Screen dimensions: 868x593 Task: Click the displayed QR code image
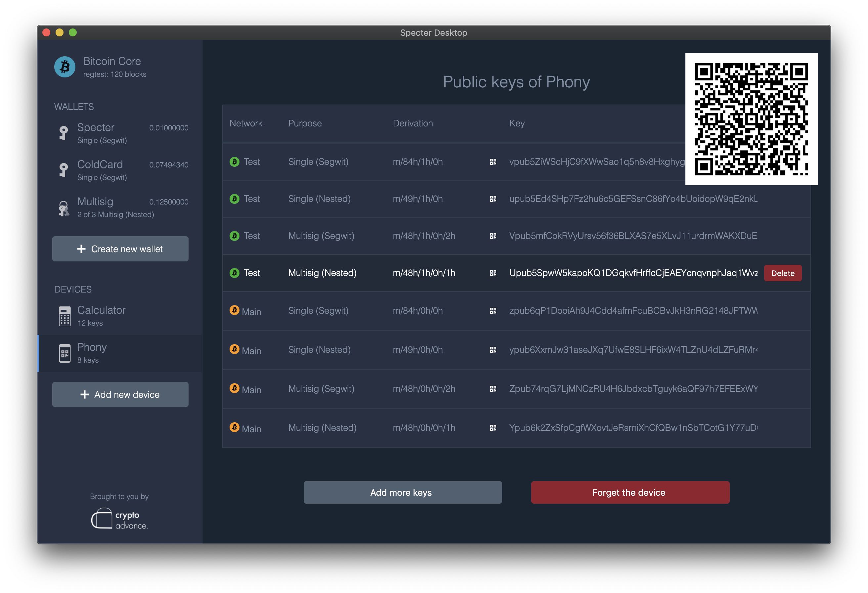pyautogui.click(x=751, y=119)
